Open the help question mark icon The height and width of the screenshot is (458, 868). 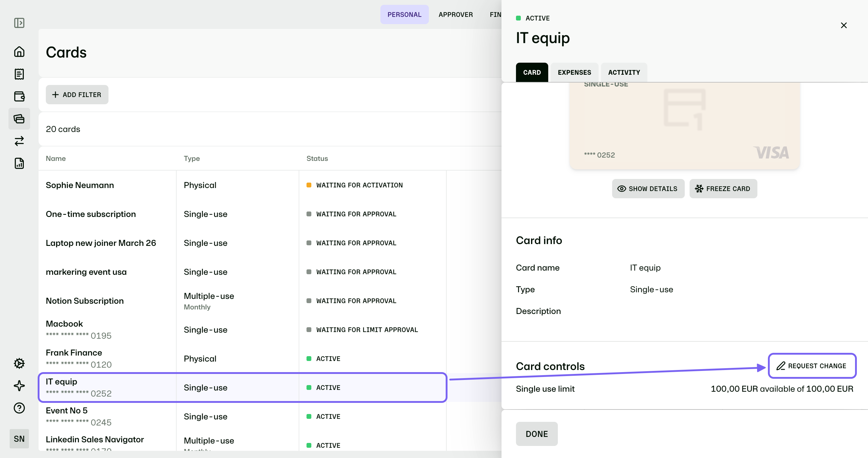pos(19,408)
